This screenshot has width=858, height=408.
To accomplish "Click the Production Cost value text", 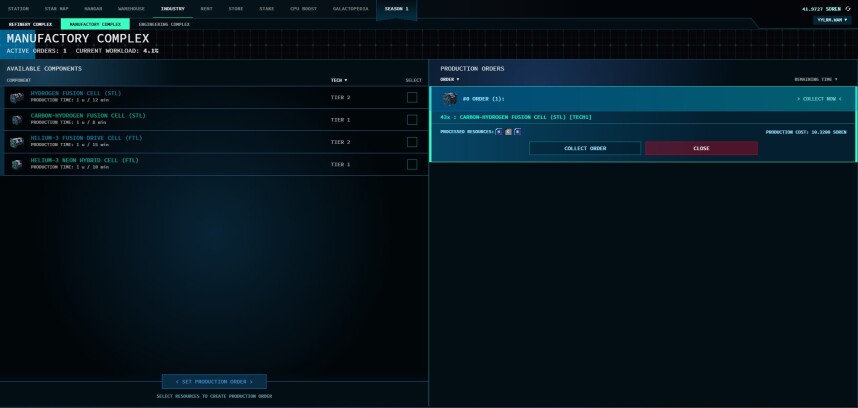I will [x=806, y=132].
